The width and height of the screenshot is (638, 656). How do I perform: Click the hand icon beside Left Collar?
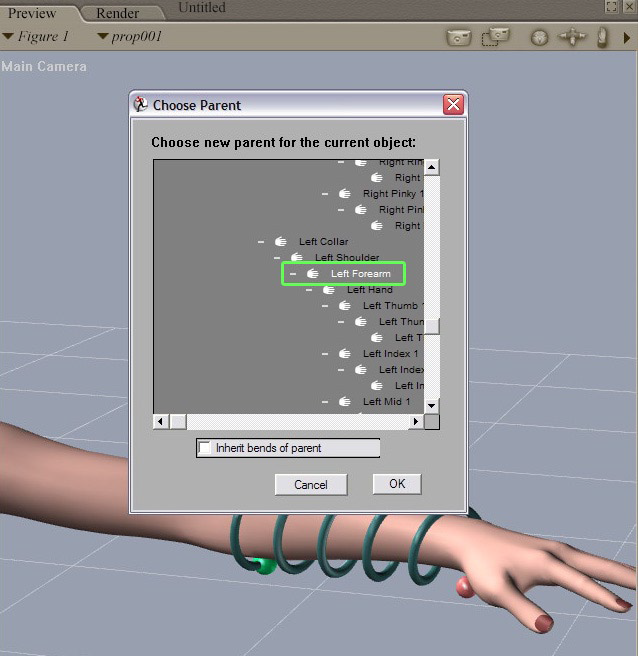281,242
